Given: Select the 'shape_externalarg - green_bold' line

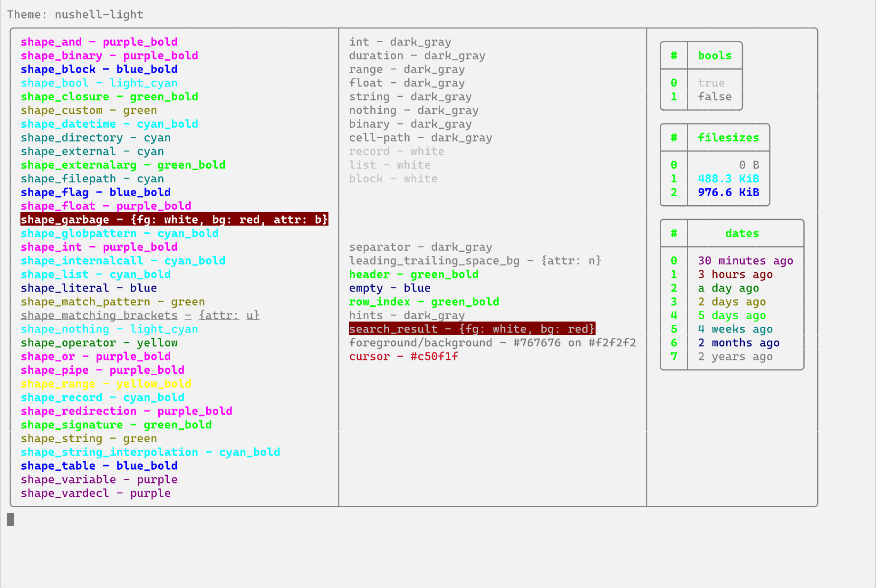Looking at the screenshot, I should coord(123,165).
